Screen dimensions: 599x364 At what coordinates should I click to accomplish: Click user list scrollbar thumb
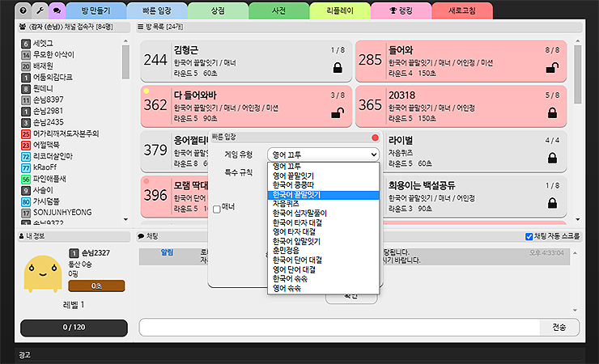tap(125, 61)
